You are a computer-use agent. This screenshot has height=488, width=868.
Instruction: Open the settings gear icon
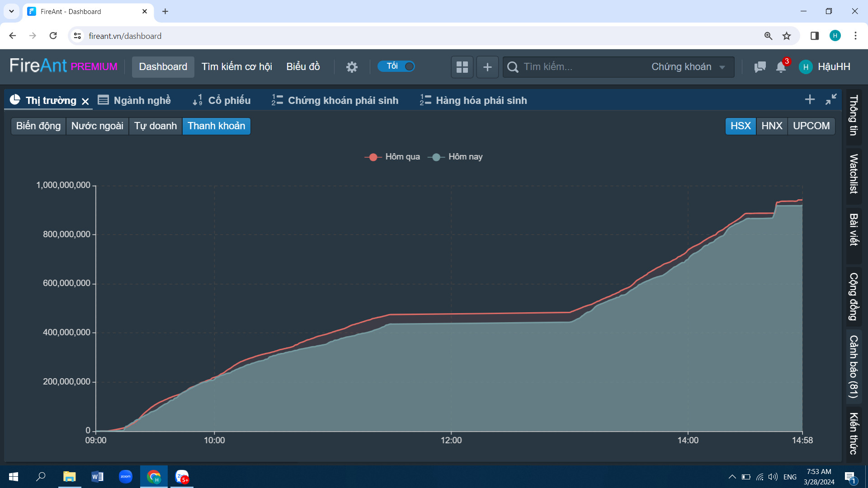point(352,67)
